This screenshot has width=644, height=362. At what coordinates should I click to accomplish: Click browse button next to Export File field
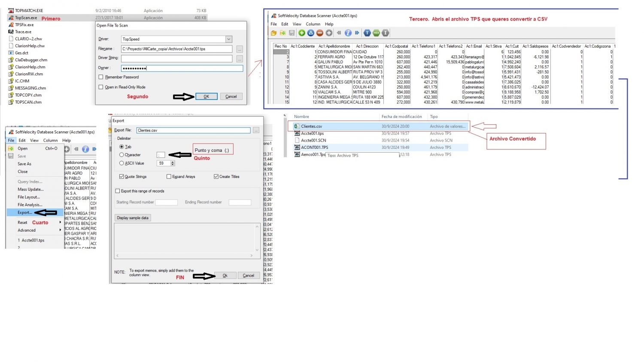click(x=256, y=130)
